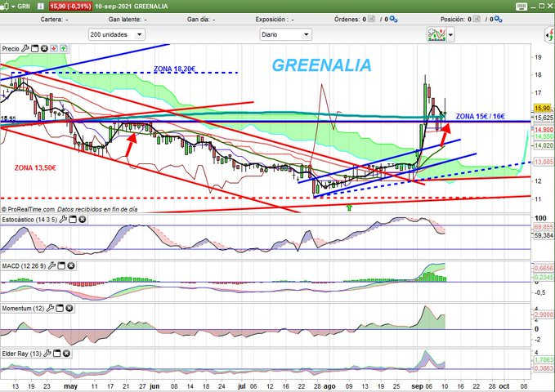
Task: Click the Estocástico (14 3 5) title label
Action: 29,220
